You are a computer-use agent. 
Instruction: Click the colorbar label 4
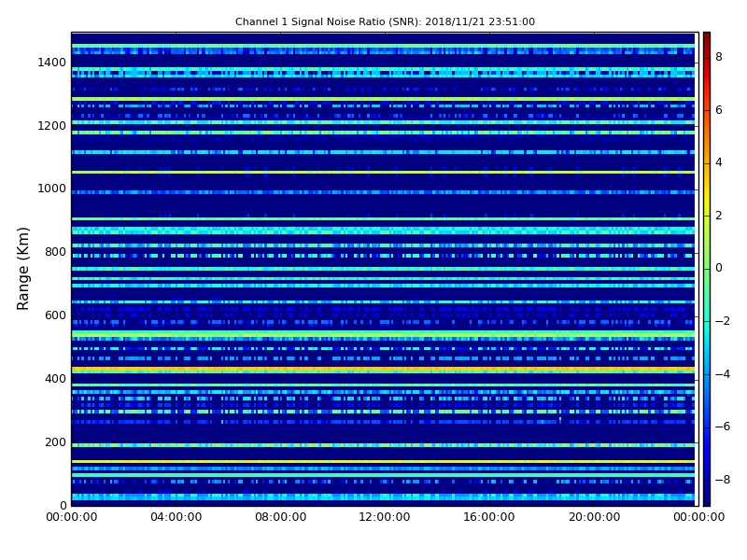pos(719,162)
